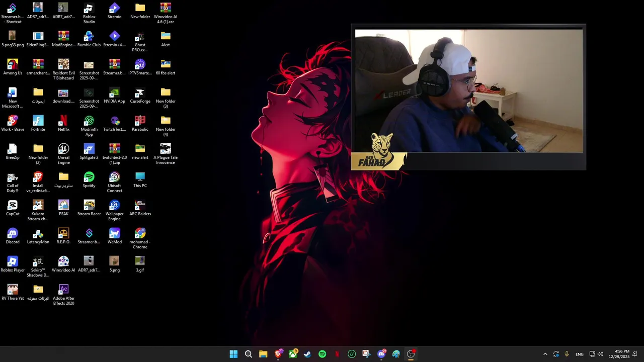The height and width of the screenshot is (362, 644).
Task: Open the IPTVSmarters desktop icon
Action: (140, 67)
